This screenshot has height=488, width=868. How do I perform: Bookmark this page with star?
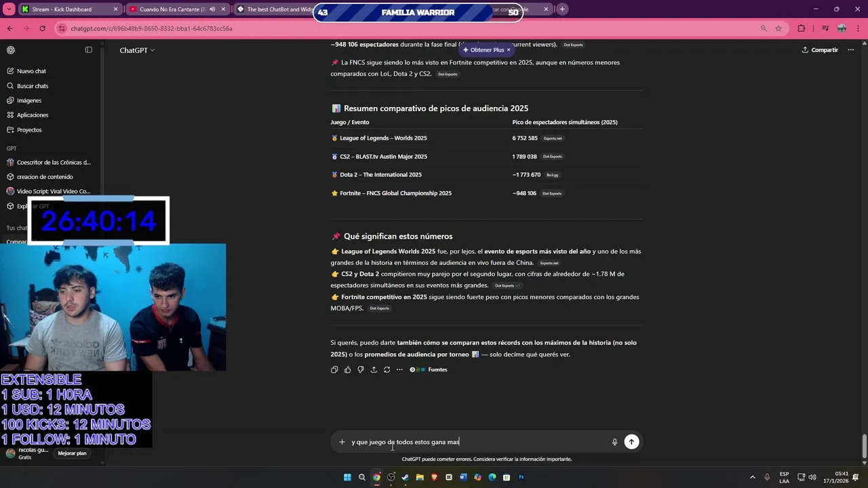point(778,28)
